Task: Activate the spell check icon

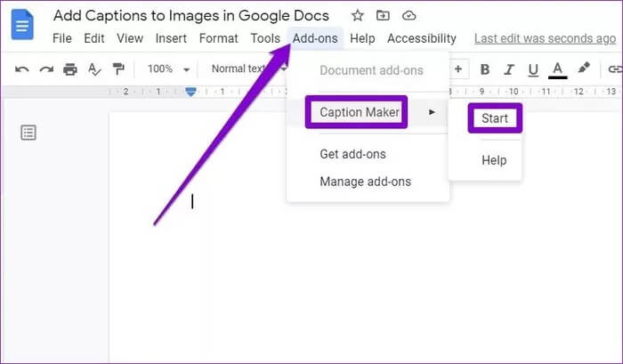Action: point(94,69)
